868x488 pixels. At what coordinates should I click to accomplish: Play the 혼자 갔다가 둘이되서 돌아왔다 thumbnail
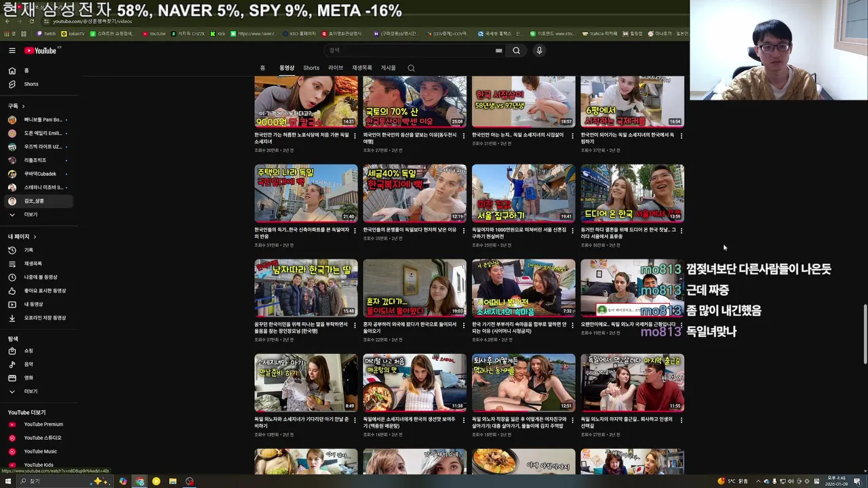pyautogui.click(x=414, y=288)
